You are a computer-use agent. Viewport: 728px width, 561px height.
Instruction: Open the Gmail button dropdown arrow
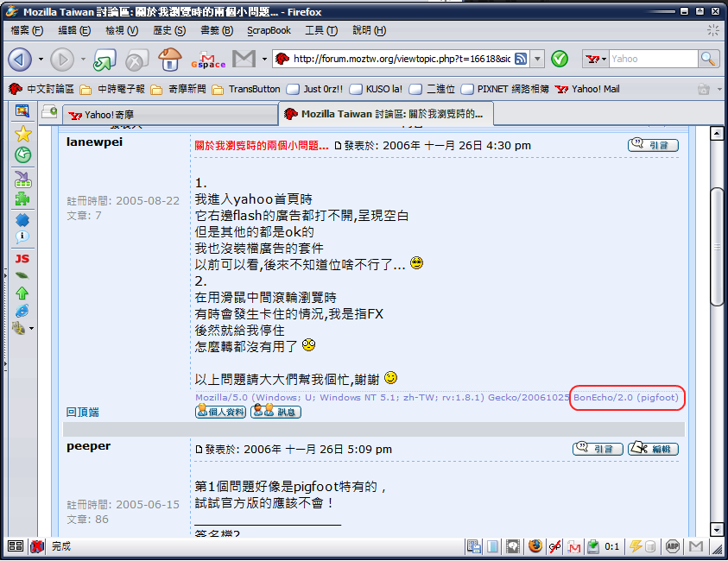pyautogui.click(x=264, y=60)
